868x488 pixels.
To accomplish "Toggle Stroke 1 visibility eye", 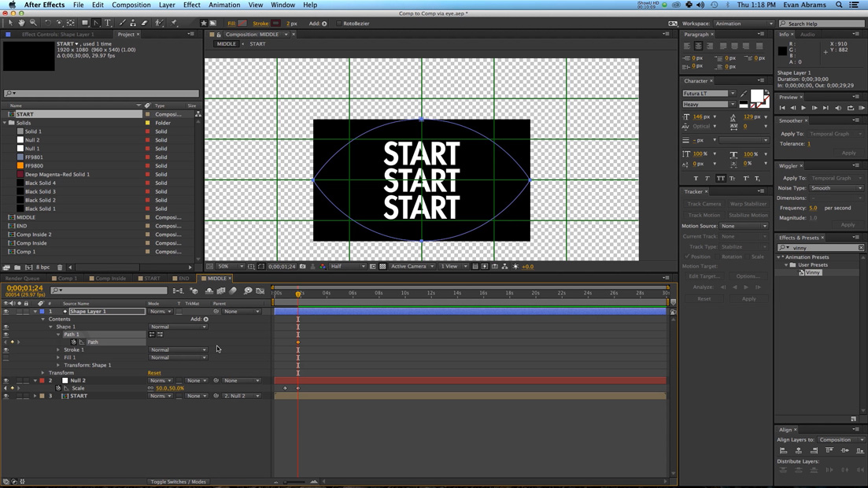I will tap(6, 350).
